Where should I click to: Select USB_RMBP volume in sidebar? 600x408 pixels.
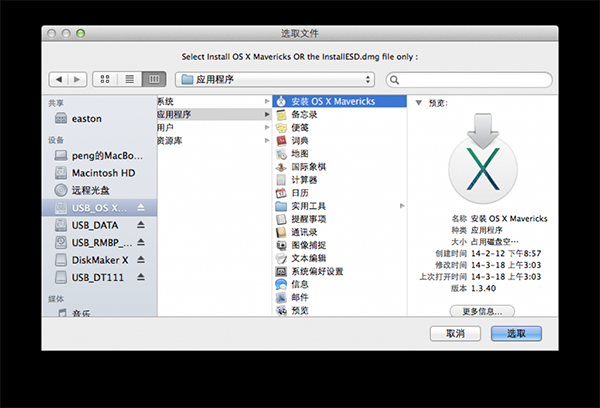tap(99, 243)
